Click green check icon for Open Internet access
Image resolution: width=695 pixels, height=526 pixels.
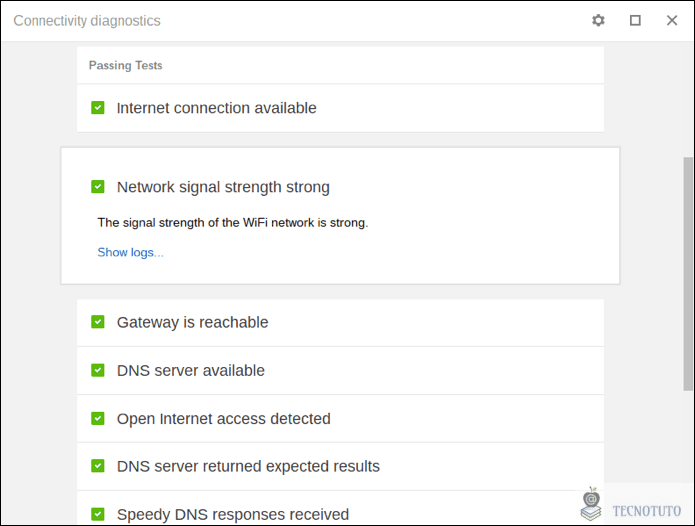click(98, 418)
